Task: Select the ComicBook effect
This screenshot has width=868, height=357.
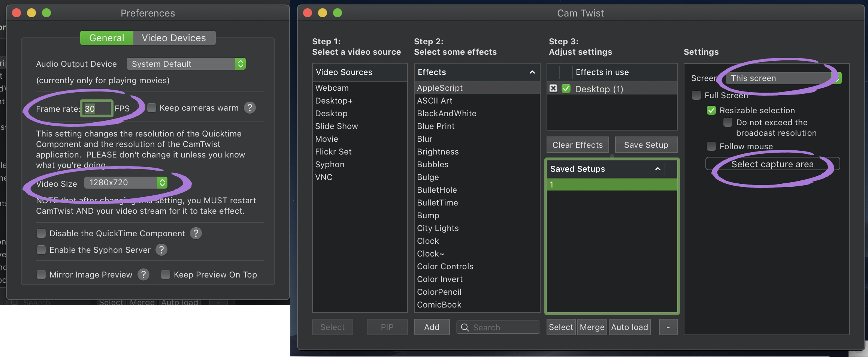Action: coord(477,304)
